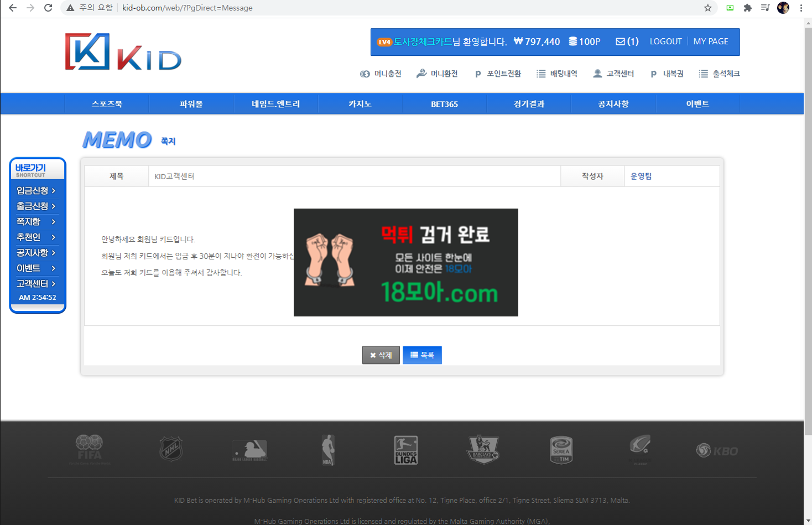The width and height of the screenshot is (812, 525).
Task: Click the LOGOUT link
Action: (665, 41)
